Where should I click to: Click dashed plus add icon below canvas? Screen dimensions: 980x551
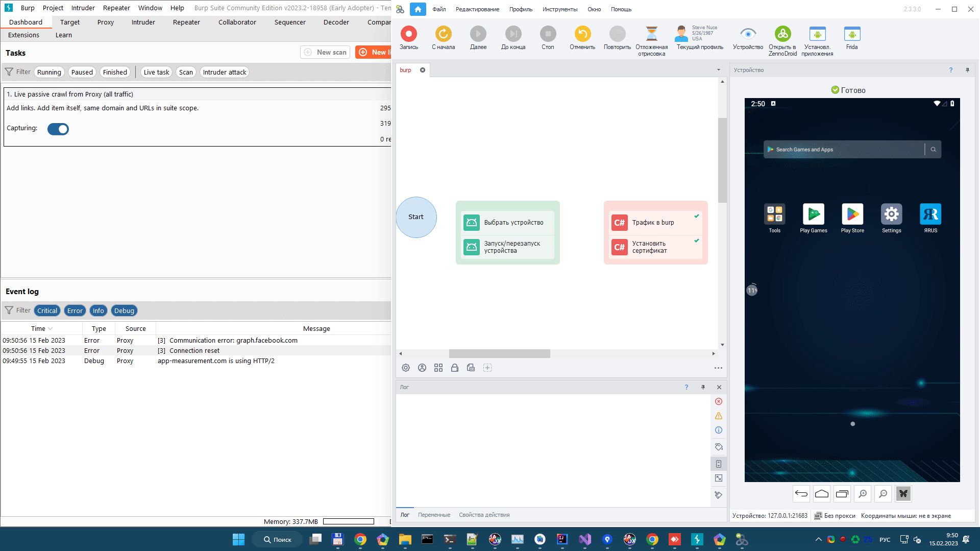(x=487, y=368)
